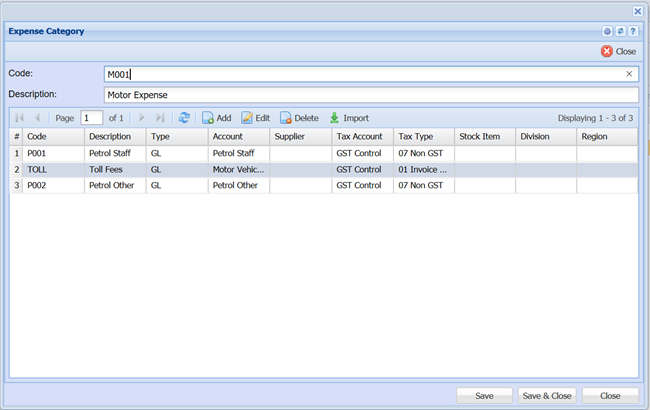Refresh the grid with the reload icon

pos(184,118)
